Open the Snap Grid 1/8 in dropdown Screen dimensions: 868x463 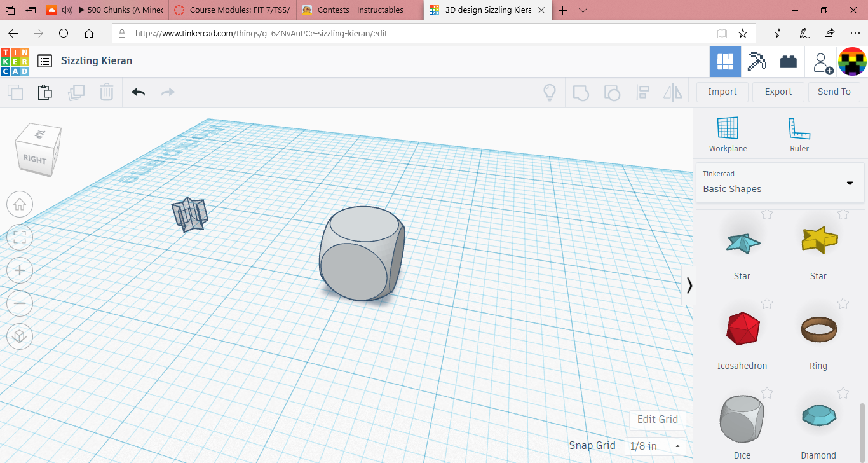(655, 446)
